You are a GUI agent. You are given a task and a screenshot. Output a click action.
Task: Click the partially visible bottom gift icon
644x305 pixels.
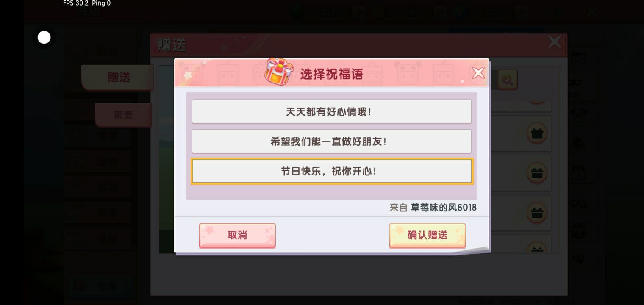(537, 248)
